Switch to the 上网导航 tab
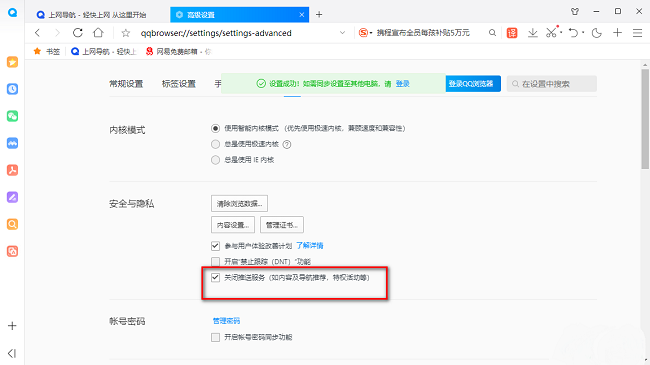 (x=97, y=15)
